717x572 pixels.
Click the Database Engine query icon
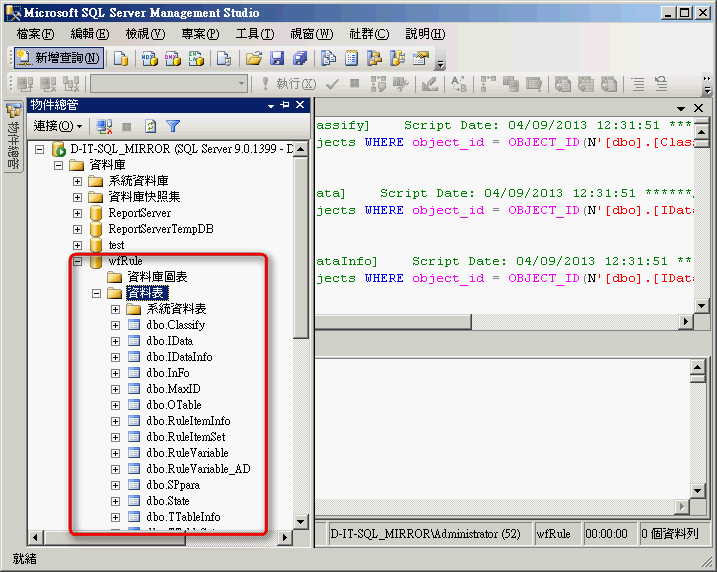point(121,59)
